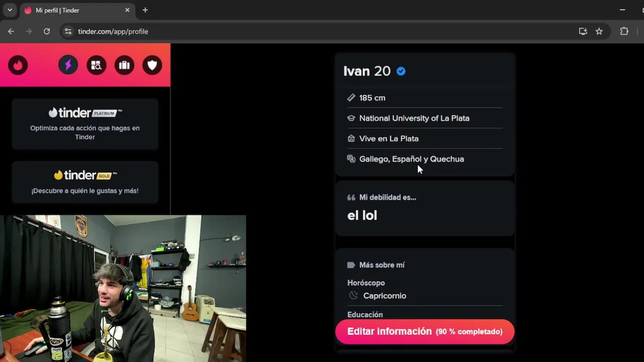Open the Tinder Gold offer card
Screen dimensions: 644x362
tap(85, 182)
